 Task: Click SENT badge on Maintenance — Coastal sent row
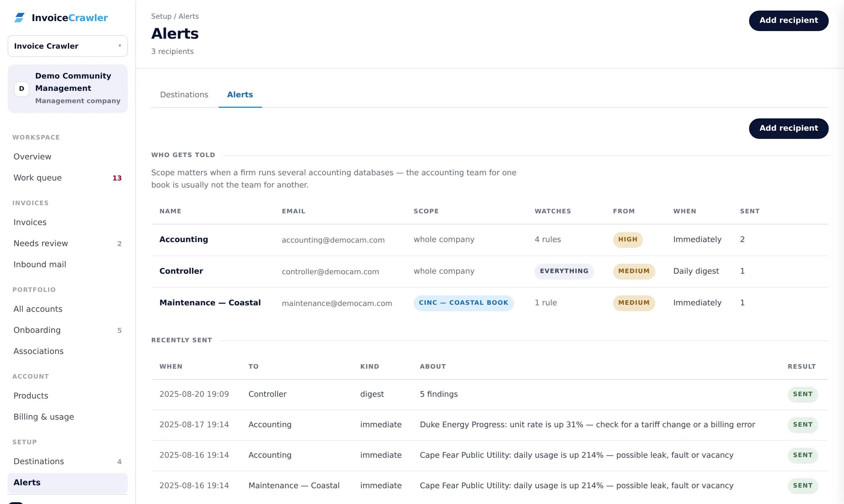coord(803,486)
